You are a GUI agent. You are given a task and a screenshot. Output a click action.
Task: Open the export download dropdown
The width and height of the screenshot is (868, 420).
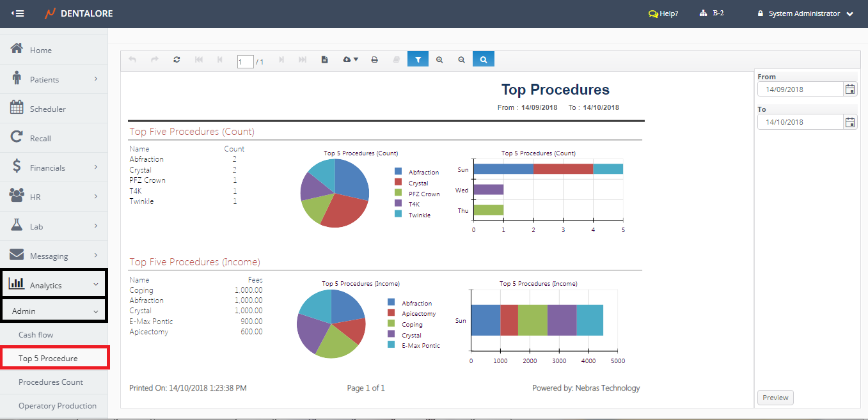pos(351,59)
